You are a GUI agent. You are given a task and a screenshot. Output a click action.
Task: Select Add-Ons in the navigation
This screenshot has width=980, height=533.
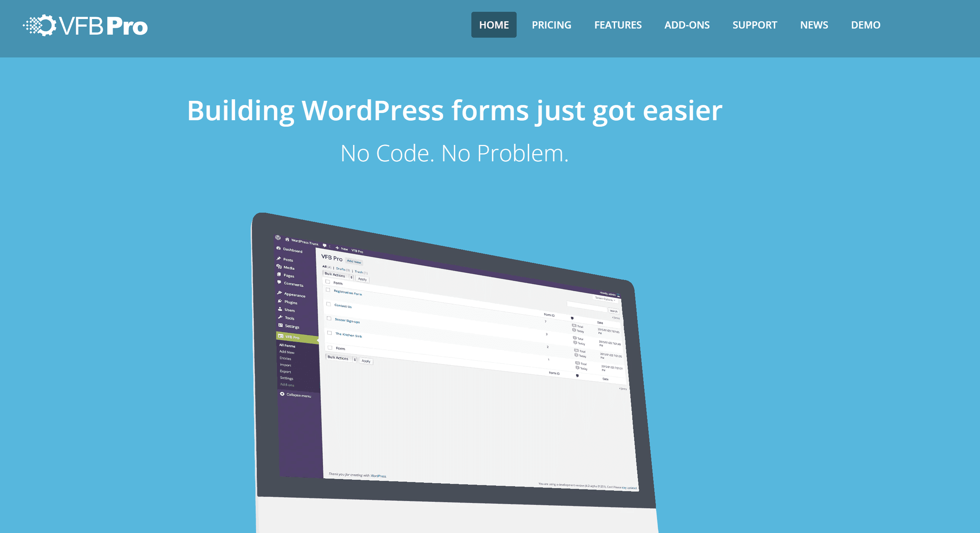tap(687, 25)
